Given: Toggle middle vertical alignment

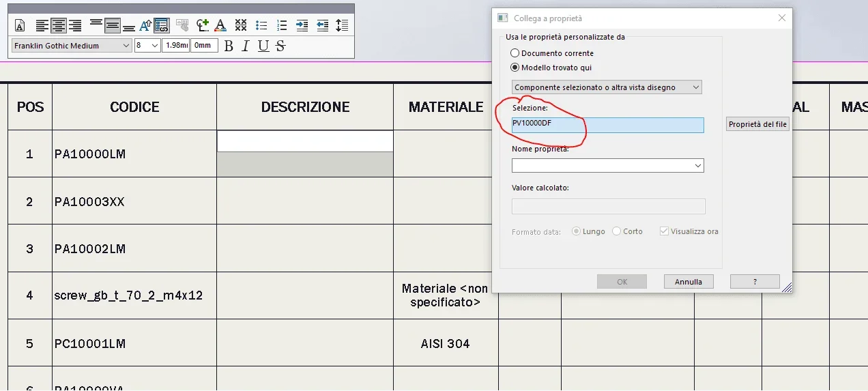Looking at the screenshot, I should [113, 26].
